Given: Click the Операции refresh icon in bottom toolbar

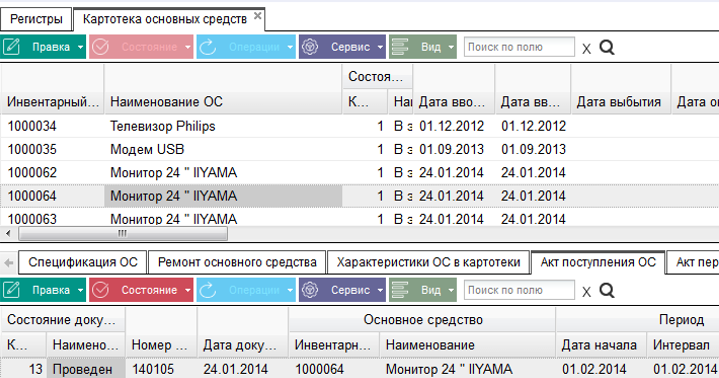Looking at the screenshot, I should [208, 290].
